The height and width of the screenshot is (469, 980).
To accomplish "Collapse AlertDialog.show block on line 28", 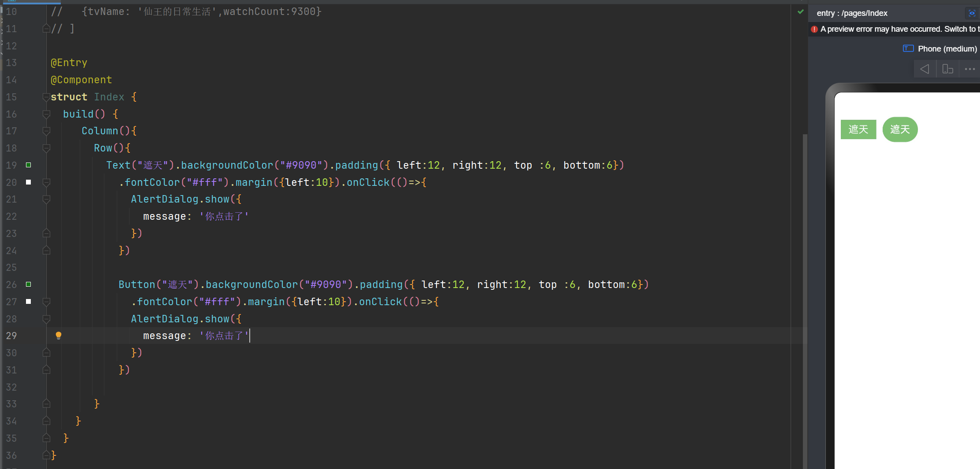I will (46, 319).
